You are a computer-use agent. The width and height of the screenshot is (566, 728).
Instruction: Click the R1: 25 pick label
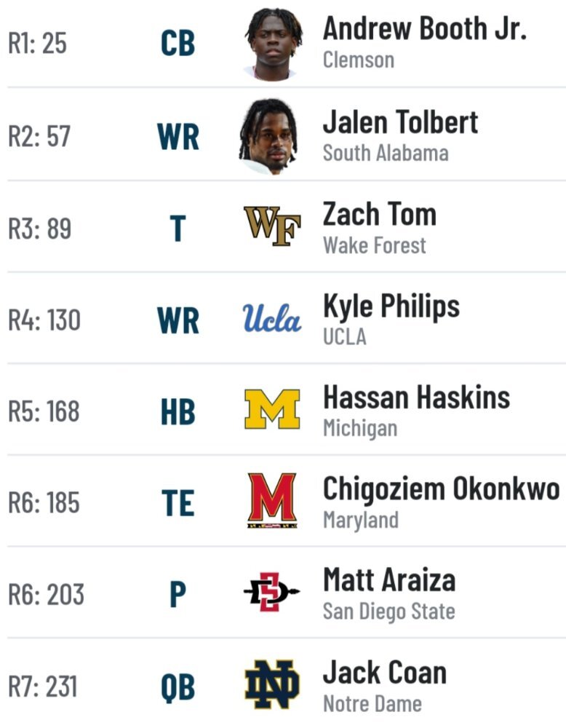pyautogui.click(x=38, y=43)
